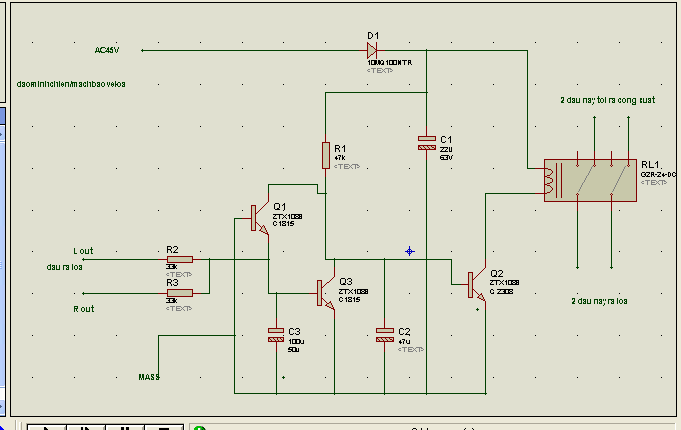Click the Stop simulation button
681x430 pixels.
coord(164,427)
